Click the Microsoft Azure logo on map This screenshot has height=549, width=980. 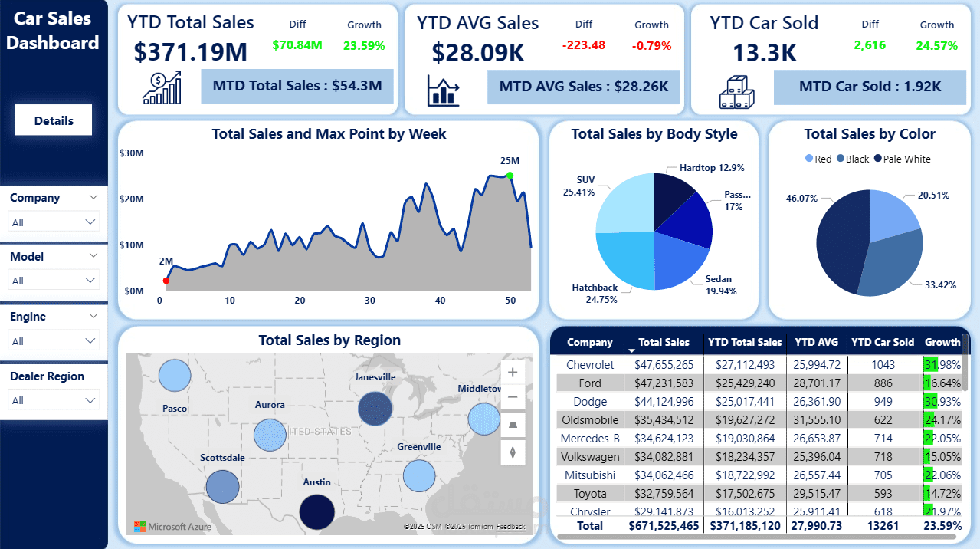(172, 527)
